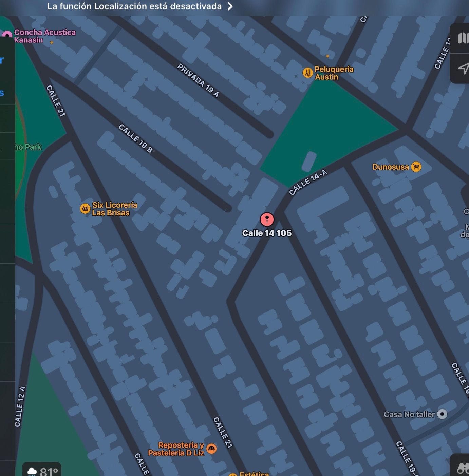Tap the Peluquería Austin place label
This screenshot has height=476, width=469.
(x=334, y=73)
